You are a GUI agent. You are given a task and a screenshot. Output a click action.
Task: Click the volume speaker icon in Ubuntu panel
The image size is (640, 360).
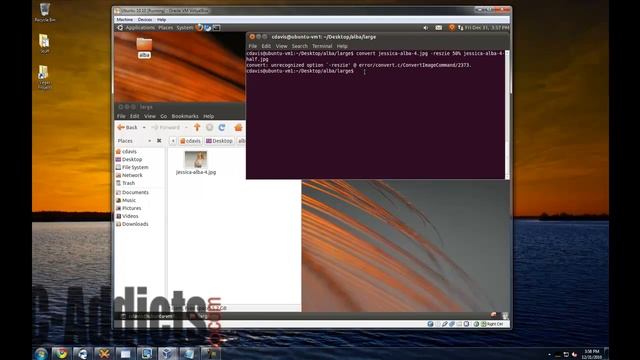coord(425,28)
